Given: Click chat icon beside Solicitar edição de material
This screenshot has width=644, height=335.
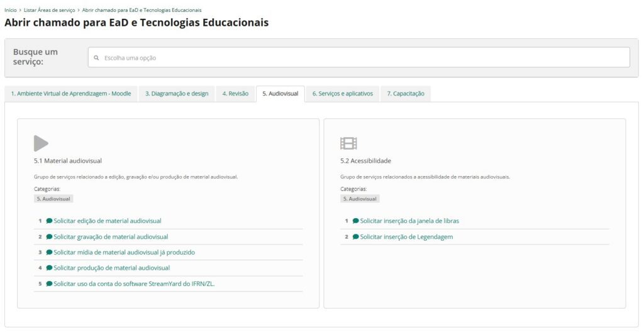Looking at the screenshot, I should tap(50, 221).
